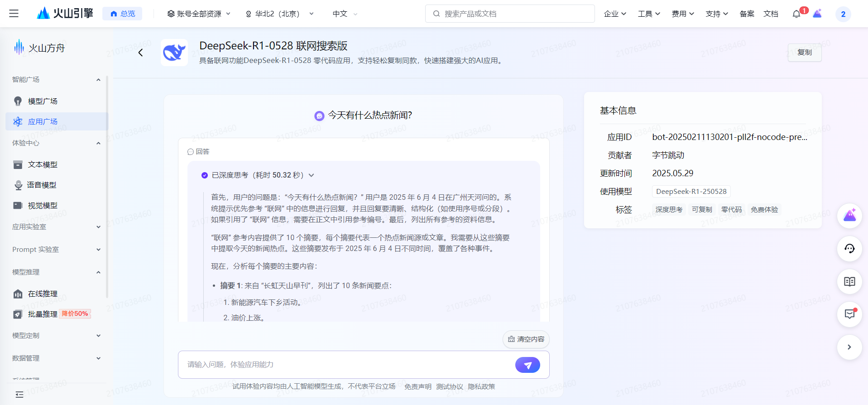
Task: Collapse the 模型推理 section
Action: (98, 272)
